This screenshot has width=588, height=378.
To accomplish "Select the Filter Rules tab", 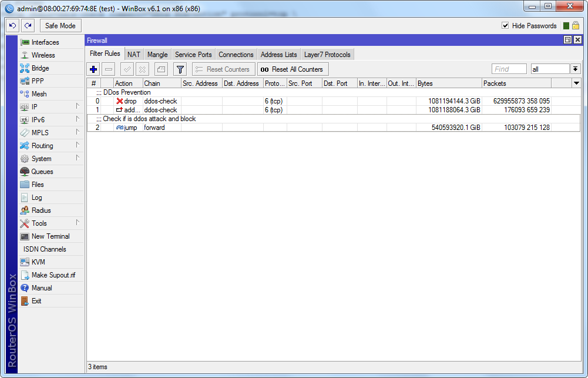I will click(x=105, y=53).
